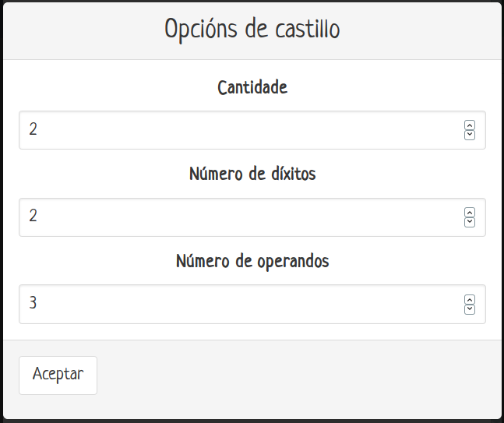This screenshot has width=504, height=423.
Task: Raise Número de operandos with up arrow
Action: (x=469, y=300)
